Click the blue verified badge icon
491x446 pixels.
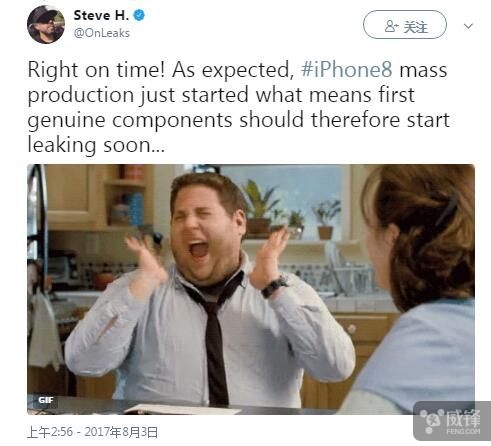pos(139,15)
